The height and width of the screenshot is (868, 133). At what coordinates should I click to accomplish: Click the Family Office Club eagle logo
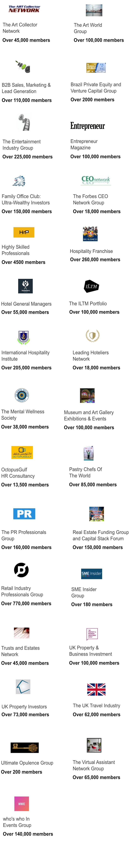tap(19, 181)
